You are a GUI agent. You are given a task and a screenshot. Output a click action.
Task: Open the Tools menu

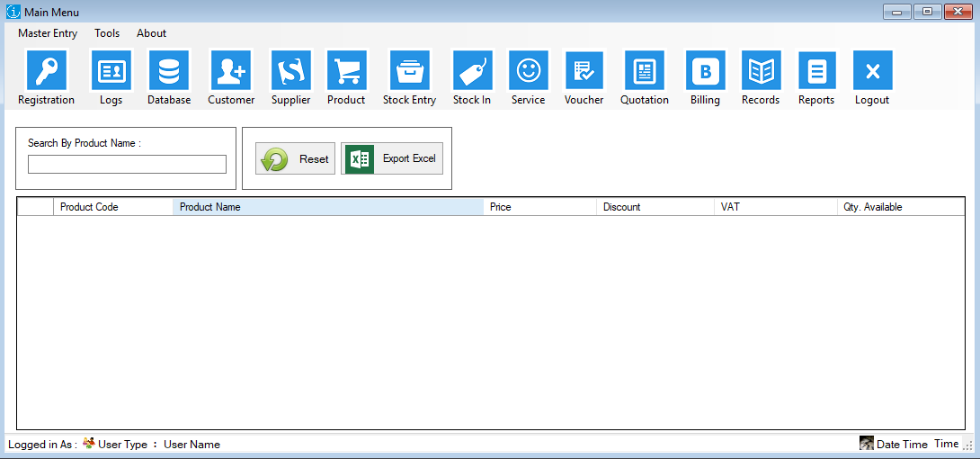(107, 33)
